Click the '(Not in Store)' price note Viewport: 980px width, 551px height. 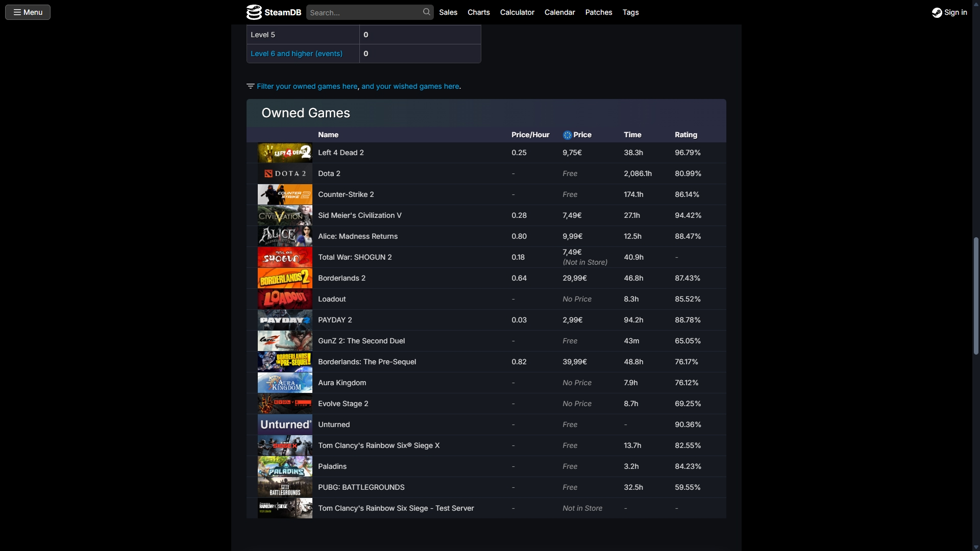point(585,262)
